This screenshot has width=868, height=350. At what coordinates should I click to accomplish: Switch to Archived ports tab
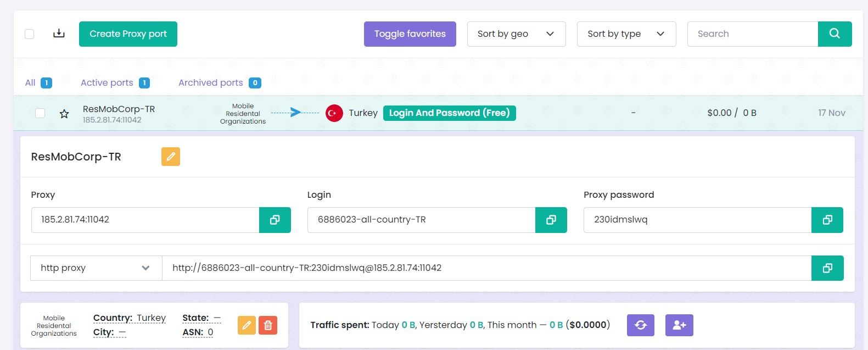(x=220, y=83)
